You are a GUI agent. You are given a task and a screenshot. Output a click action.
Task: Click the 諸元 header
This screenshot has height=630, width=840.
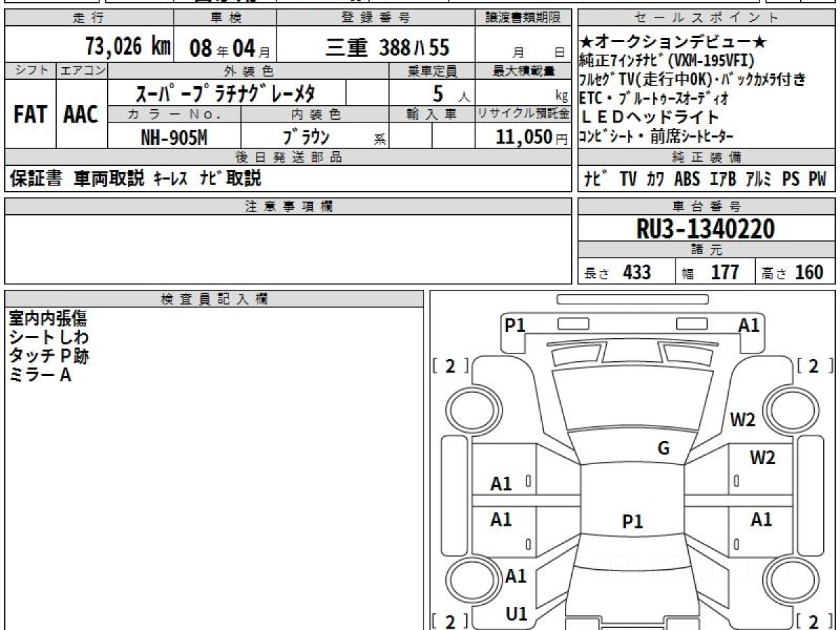pyautogui.click(x=706, y=250)
